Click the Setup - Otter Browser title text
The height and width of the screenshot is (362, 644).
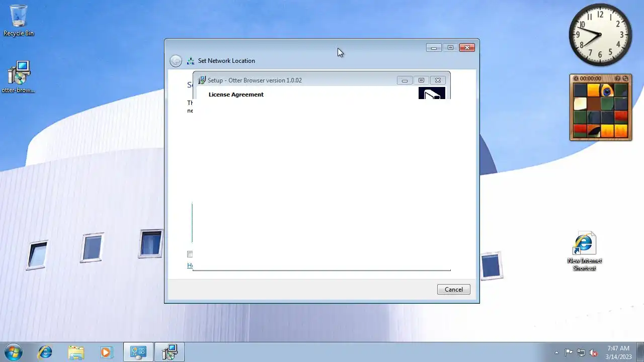(255, 80)
